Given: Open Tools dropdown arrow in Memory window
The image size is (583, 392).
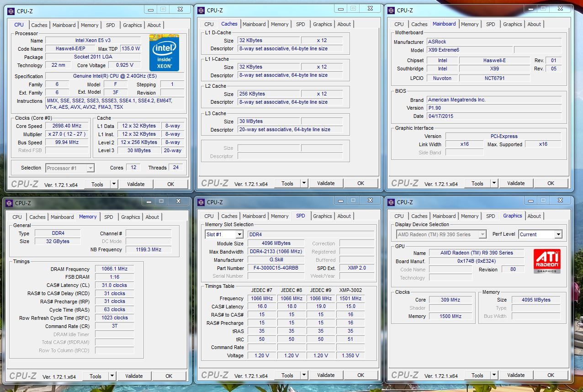Looking at the screenshot, I should coord(112,376).
